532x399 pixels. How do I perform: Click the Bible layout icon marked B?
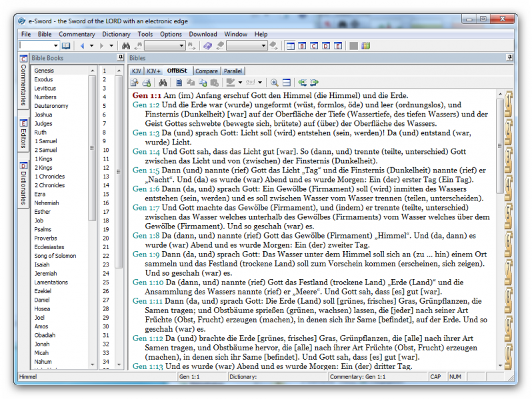302,46
